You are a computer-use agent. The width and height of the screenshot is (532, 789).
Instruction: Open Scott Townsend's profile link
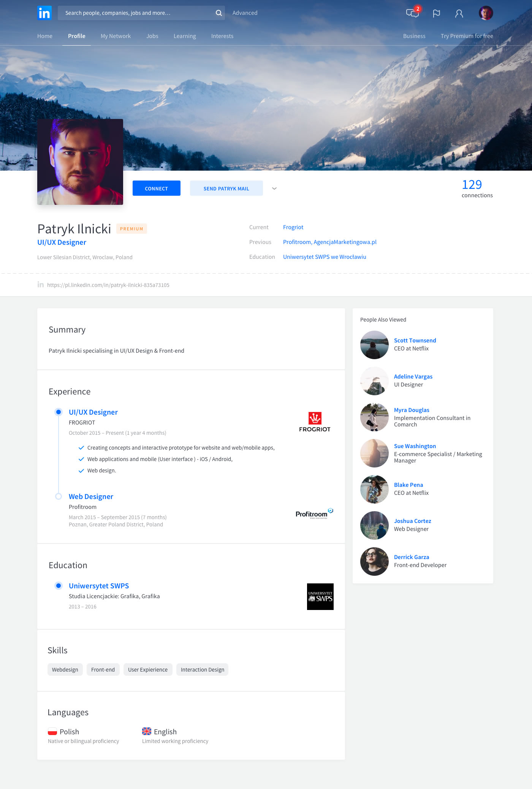415,341
